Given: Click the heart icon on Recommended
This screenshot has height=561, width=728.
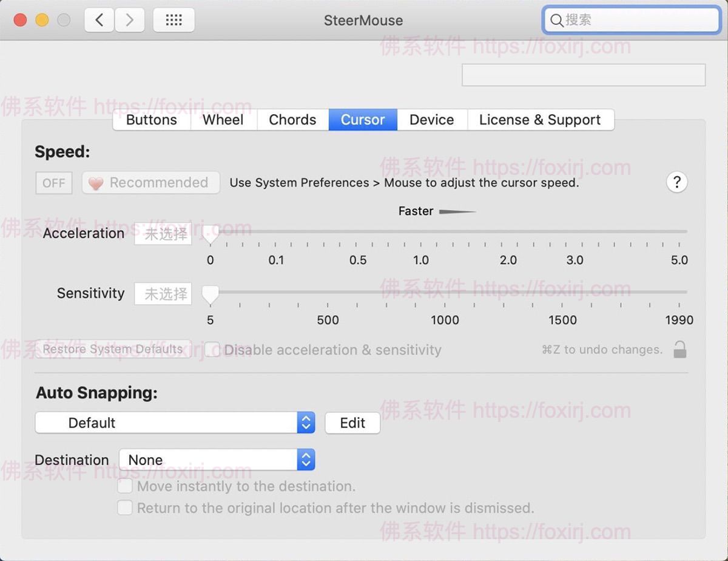Looking at the screenshot, I should (x=96, y=182).
